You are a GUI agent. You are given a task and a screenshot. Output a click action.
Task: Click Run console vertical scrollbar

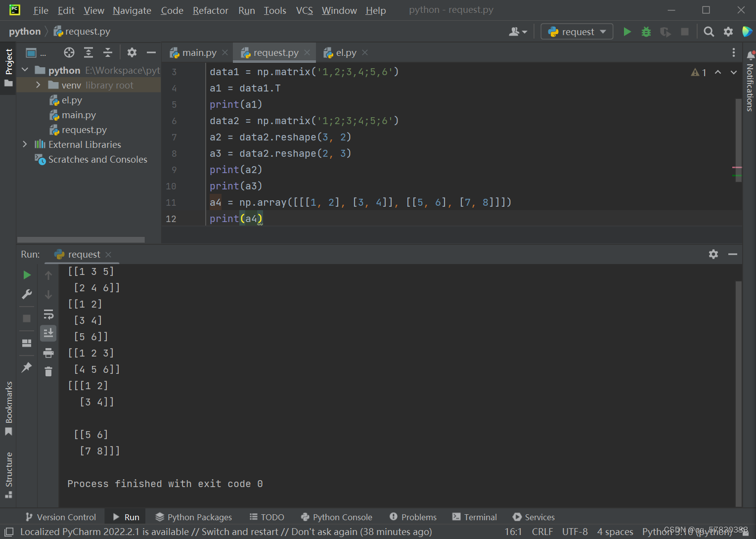[x=738, y=394]
